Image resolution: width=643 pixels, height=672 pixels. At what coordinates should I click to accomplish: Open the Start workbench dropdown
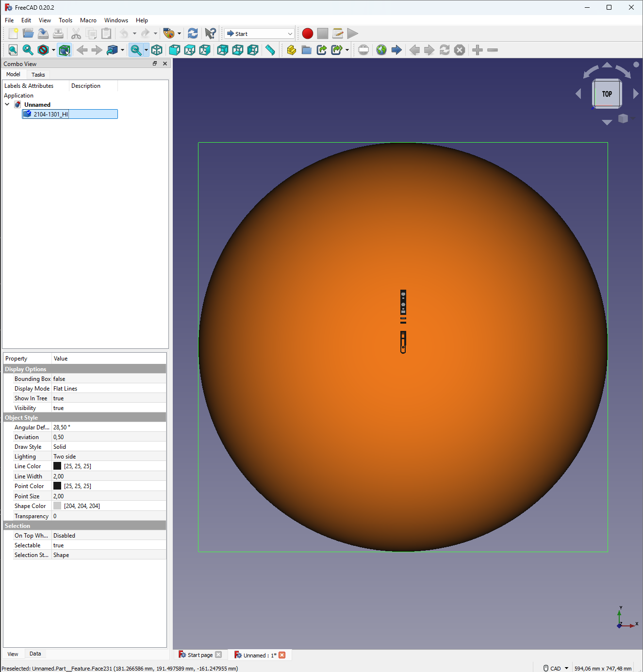coord(259,33)
